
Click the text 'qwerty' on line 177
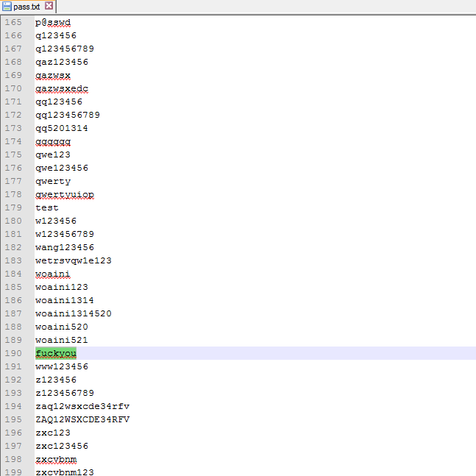(x=53, y=181)
